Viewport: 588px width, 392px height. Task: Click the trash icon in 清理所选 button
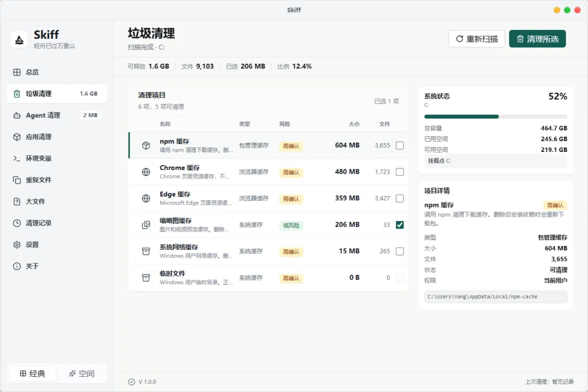pyautogui.click(x=520, y=39)
